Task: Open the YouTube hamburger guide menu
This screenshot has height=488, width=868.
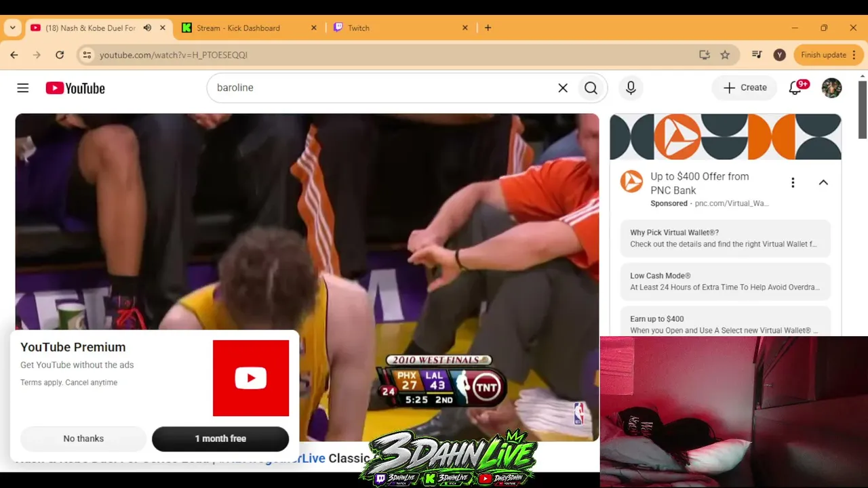Action: 23,88
